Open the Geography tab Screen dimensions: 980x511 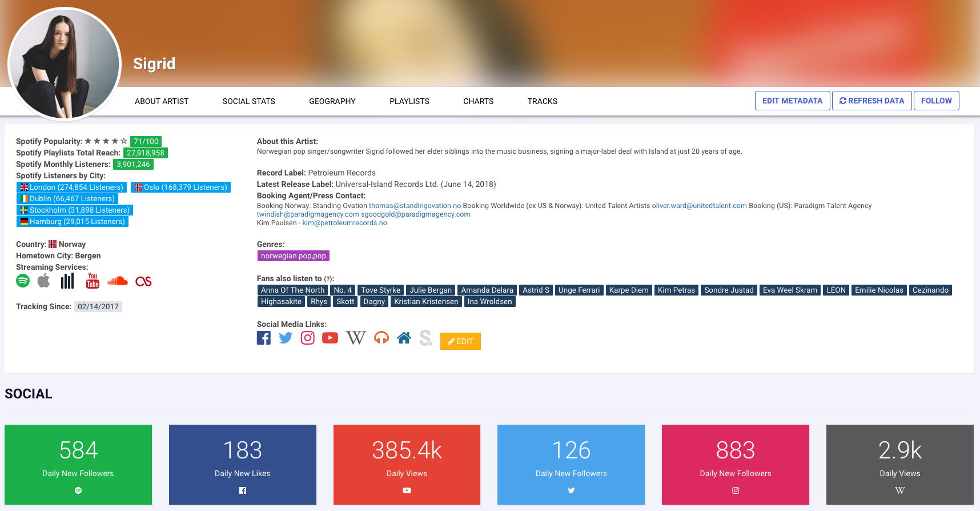pyautogui.click(x=332, y=101)
